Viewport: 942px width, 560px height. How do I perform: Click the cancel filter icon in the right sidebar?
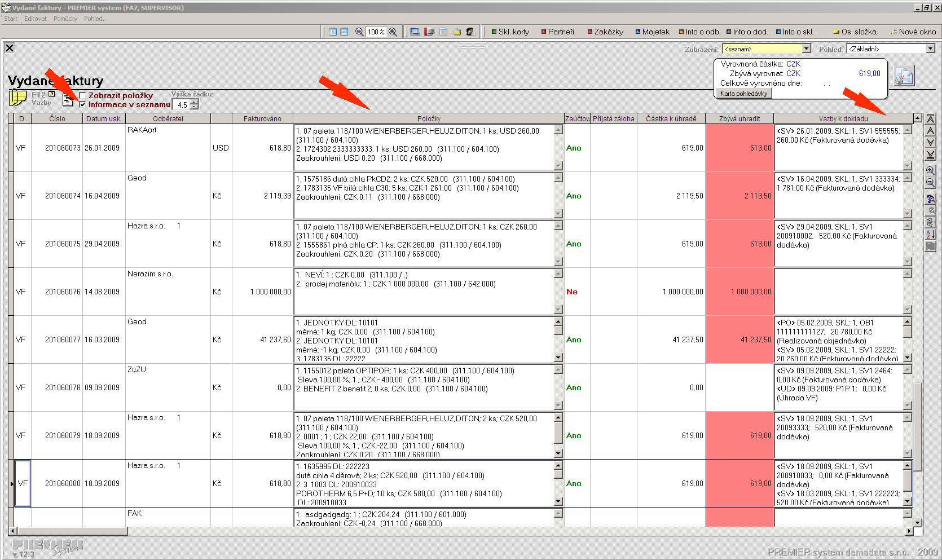click(x=931, y=210)
